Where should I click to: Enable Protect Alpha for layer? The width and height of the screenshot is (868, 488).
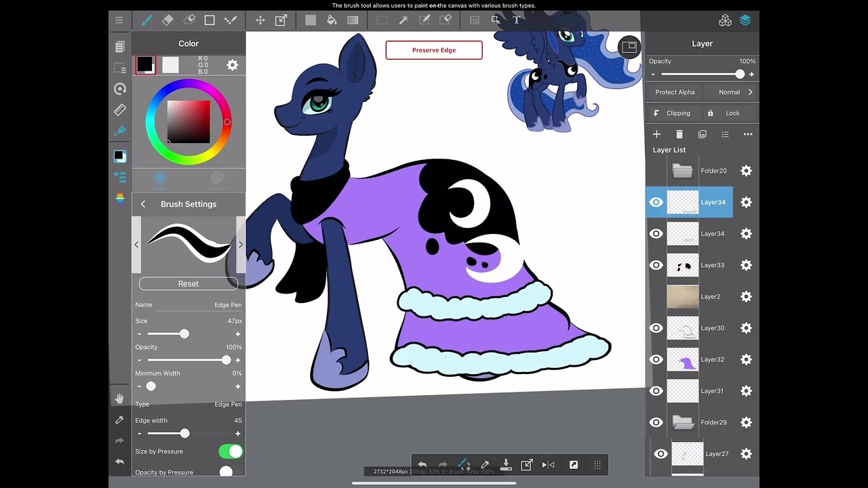coord(675,92)
